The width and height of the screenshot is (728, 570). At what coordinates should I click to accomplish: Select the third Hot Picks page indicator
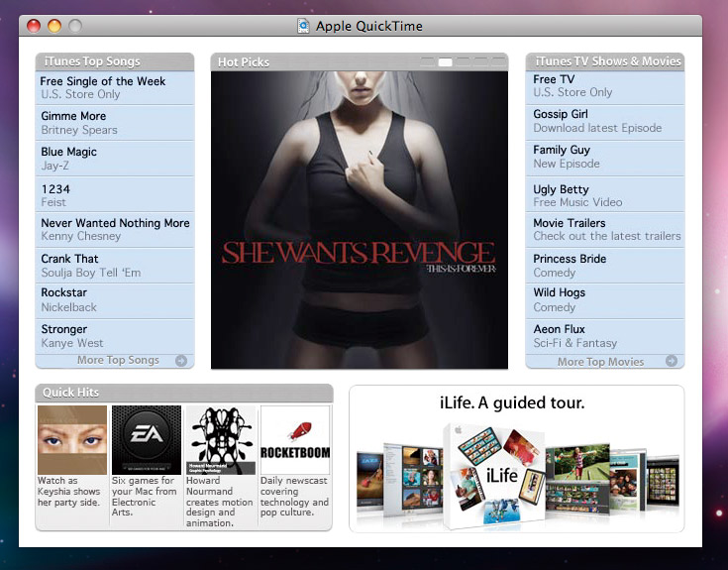coord(463,61)
